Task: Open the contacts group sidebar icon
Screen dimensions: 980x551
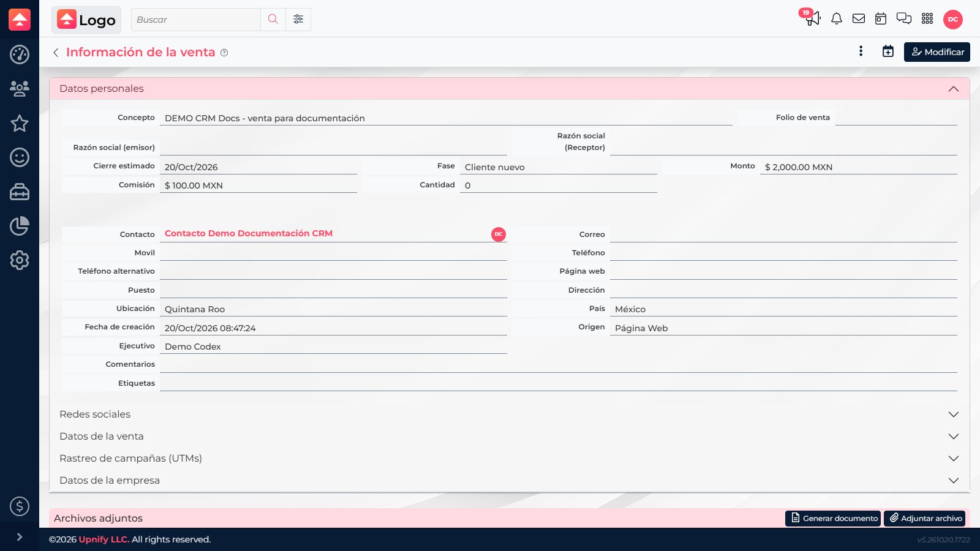Action: click(20, 89)
